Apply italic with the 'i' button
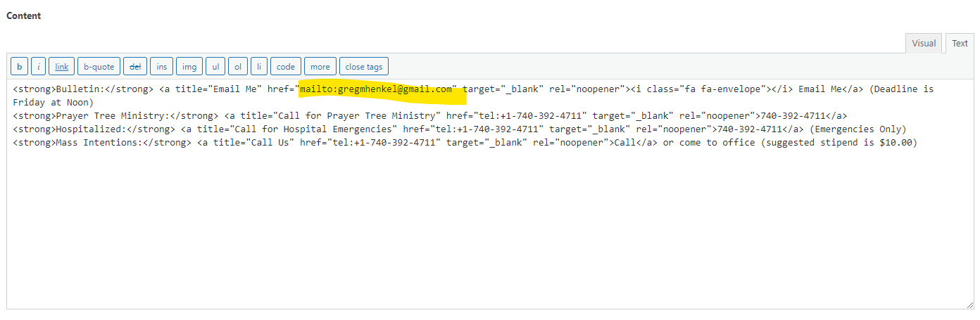Viewport: 980px width, 320px height. tap(39, 67)
